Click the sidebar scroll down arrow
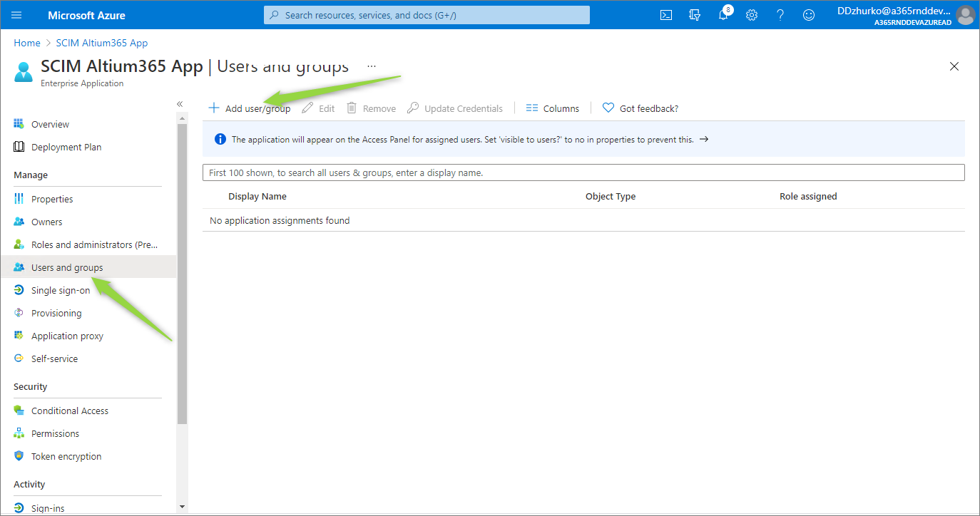The image size is (980, 516). [182, 507]
